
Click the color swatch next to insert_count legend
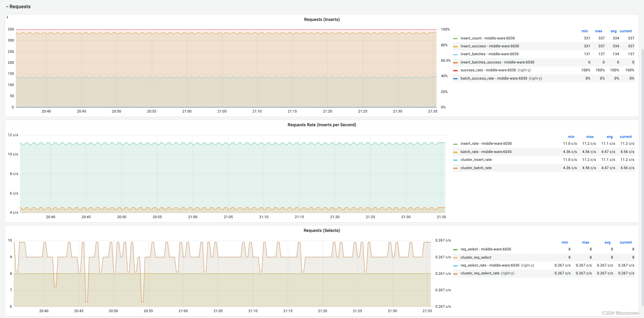tap(456, 38)
